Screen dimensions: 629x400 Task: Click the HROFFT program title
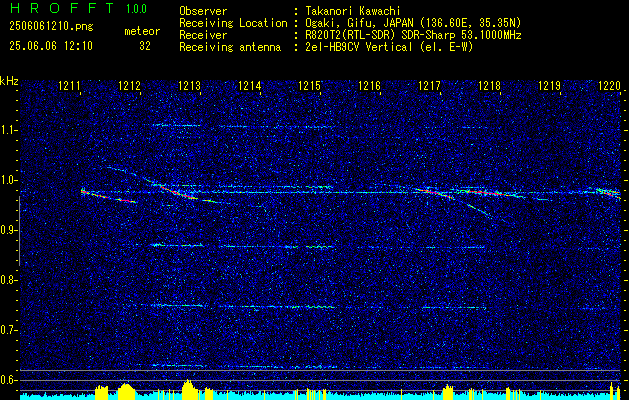tap(62, 8)
